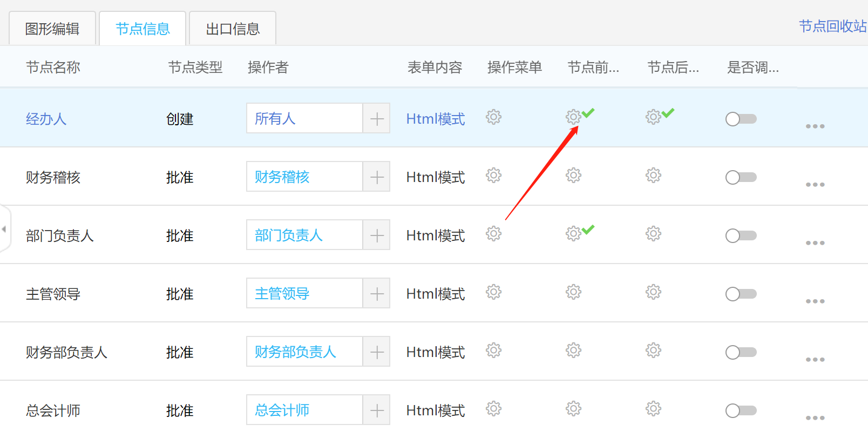The height and width of the screenshot is (438, 868).
Task: Open 节点前 gear for 部门负责人 row
Action: 573,234
